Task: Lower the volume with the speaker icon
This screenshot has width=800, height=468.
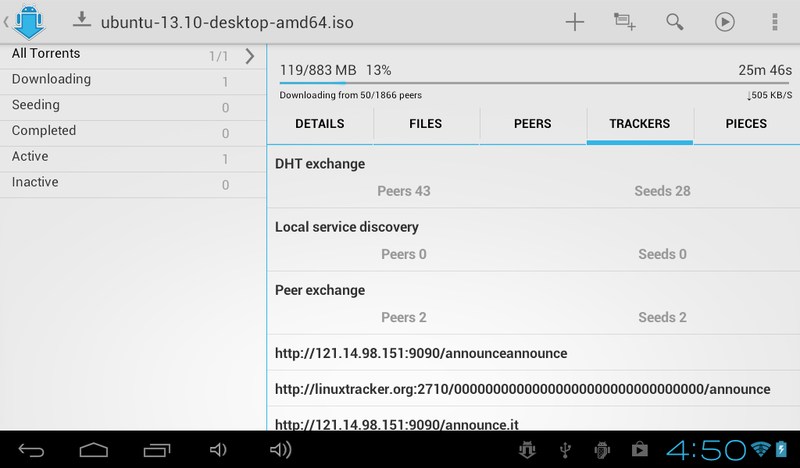Action: point(218,450)
